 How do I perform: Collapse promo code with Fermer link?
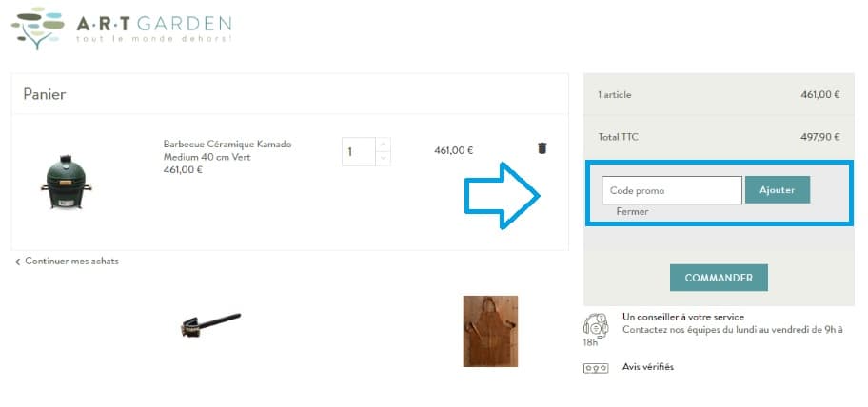pos(632,211)
